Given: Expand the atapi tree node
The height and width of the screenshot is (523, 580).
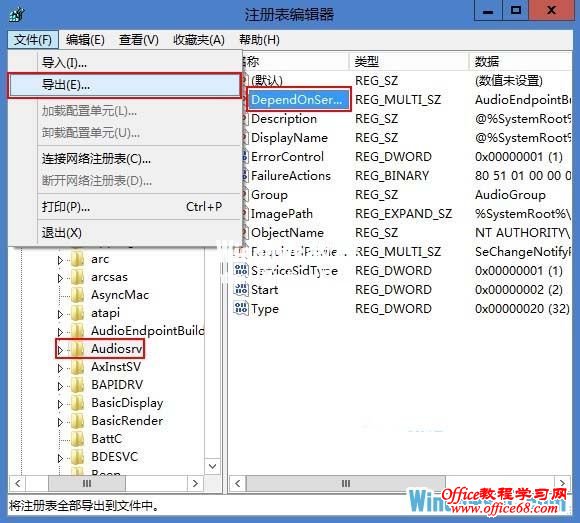Looking at the screenshot, I should (x=60, y=314).
